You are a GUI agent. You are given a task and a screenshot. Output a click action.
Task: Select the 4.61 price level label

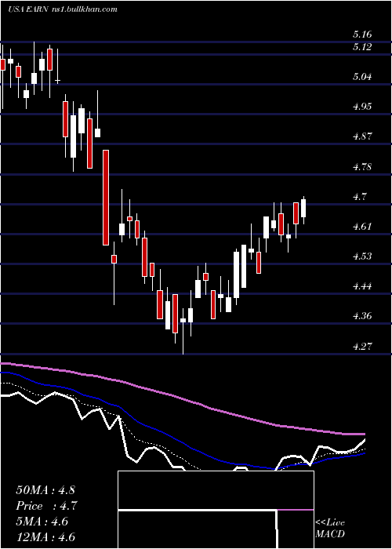362,226
